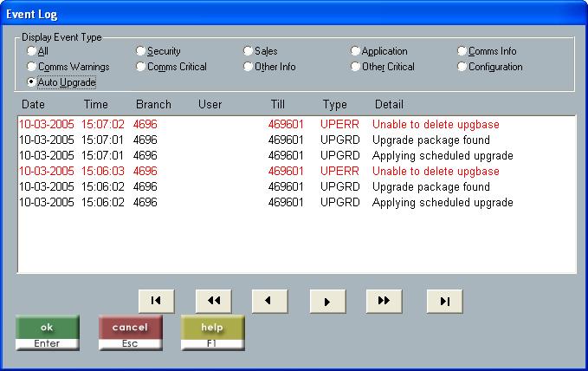
Task: Select Other Critical event type
Action: point(383,67)
